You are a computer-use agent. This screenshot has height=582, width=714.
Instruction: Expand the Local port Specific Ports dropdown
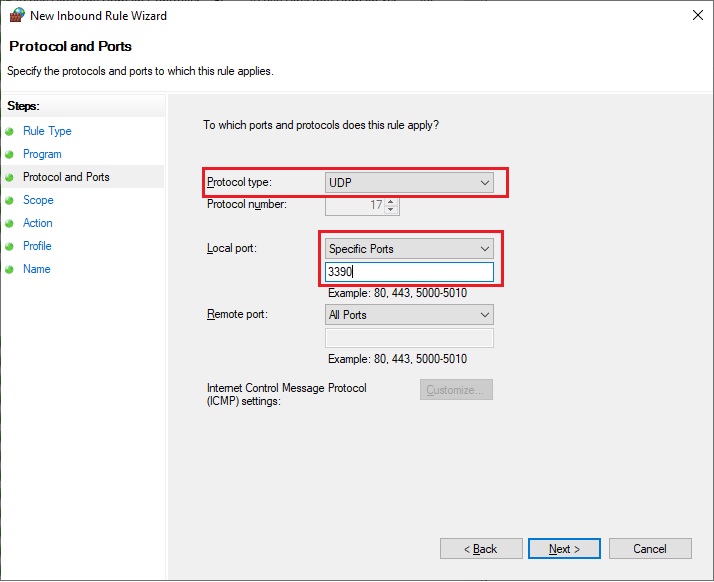coord(409,249)
